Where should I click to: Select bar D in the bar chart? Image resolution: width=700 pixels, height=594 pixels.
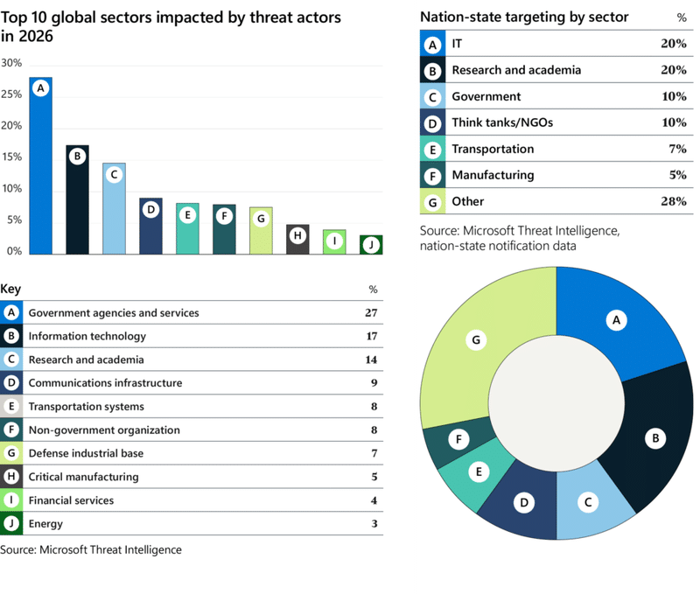150,226
